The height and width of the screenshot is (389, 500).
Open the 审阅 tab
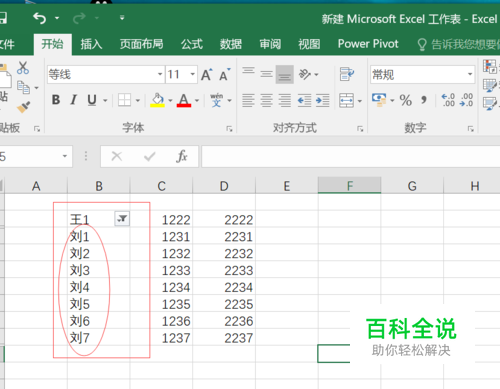tap(270, 44)
